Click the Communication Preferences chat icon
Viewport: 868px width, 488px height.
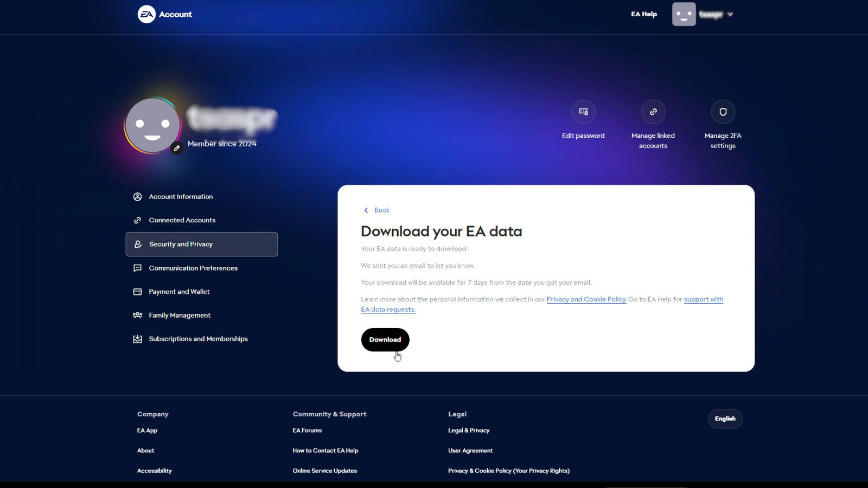pyautogui.click(x=138, y=268)
